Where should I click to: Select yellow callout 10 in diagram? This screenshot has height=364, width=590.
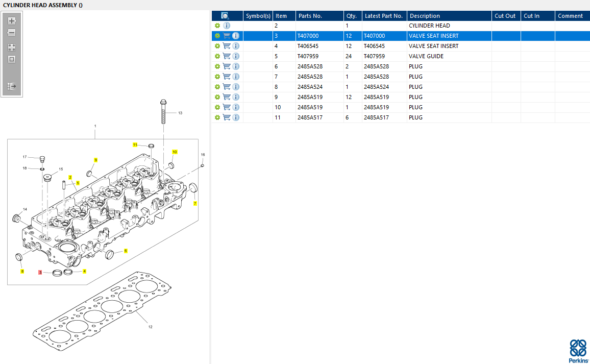point(175,152)
